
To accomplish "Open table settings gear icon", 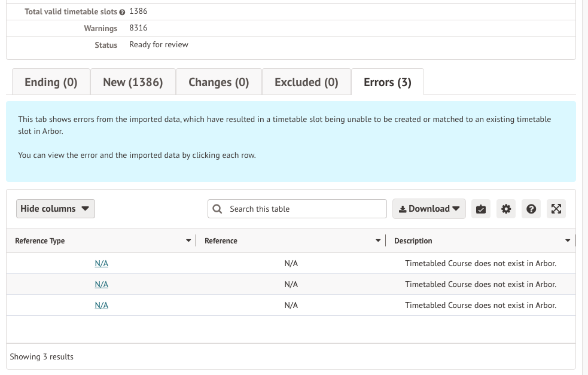I will point(506,209).
